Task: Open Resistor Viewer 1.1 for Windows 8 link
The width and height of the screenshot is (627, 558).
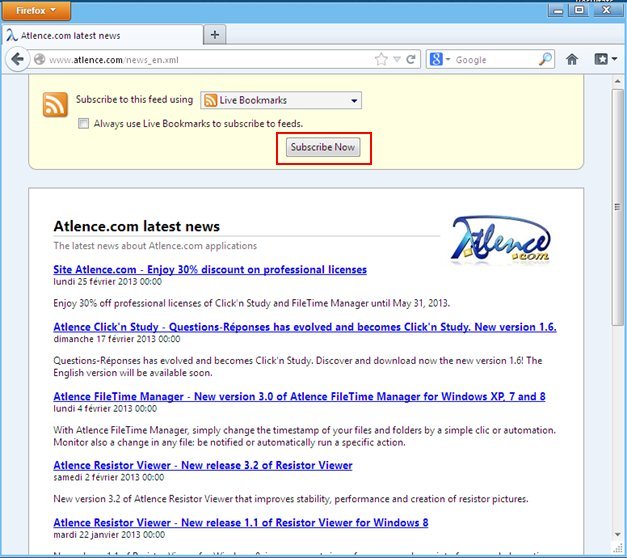Action: [x=241, y=522]
